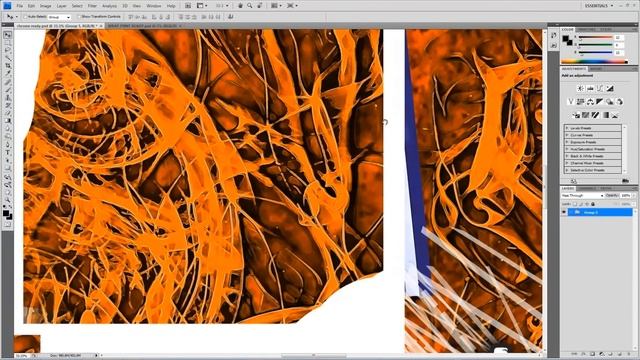Screen dimensions: 640x360
Task: Add a Posterize adjustment
Action: [x=585, y=116]
